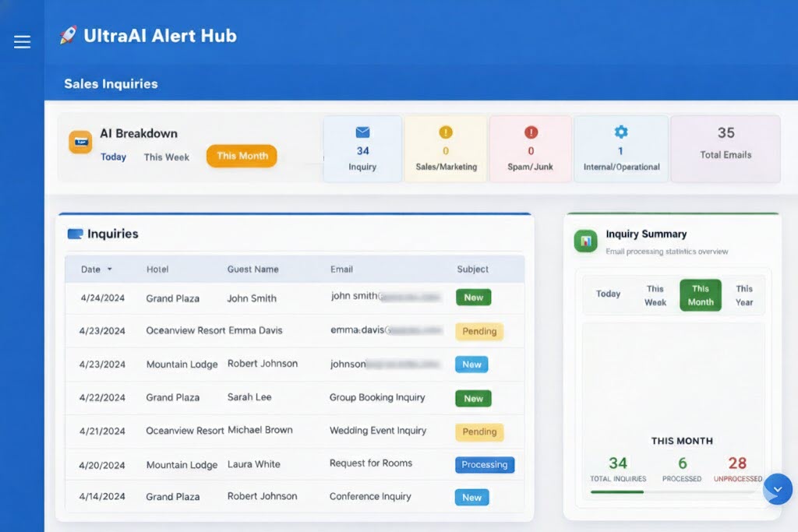The height and width of the screenshot is (532, 798).
Task: Click guest name Emma Davis
Action: click(255, 330)
